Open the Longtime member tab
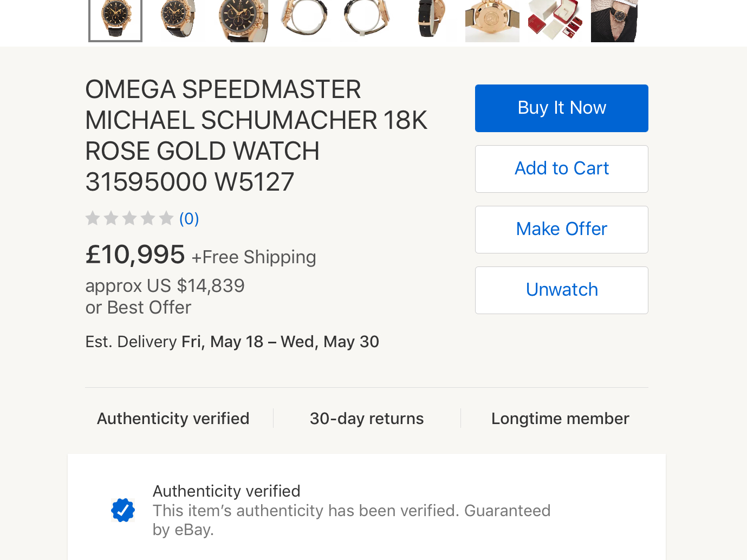Image resolution: width=747 pixels, height=560 pixels. coord(560,419)
